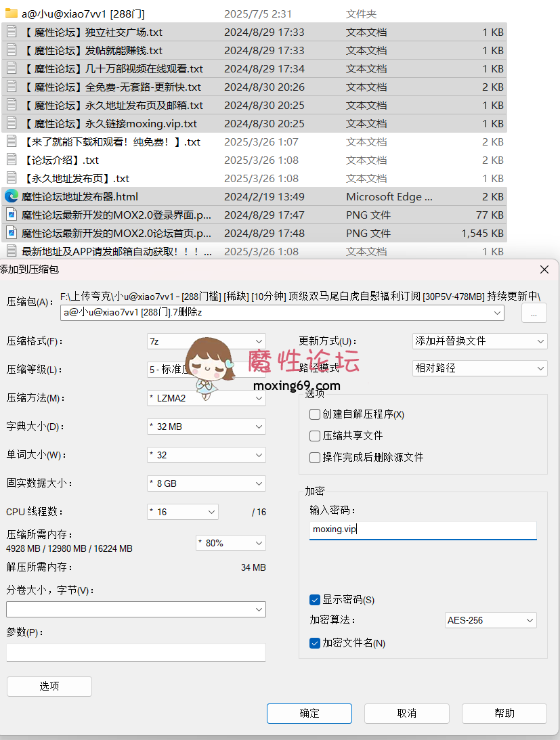Click the Microsoft Edge type cell

[x=389, y=197]
